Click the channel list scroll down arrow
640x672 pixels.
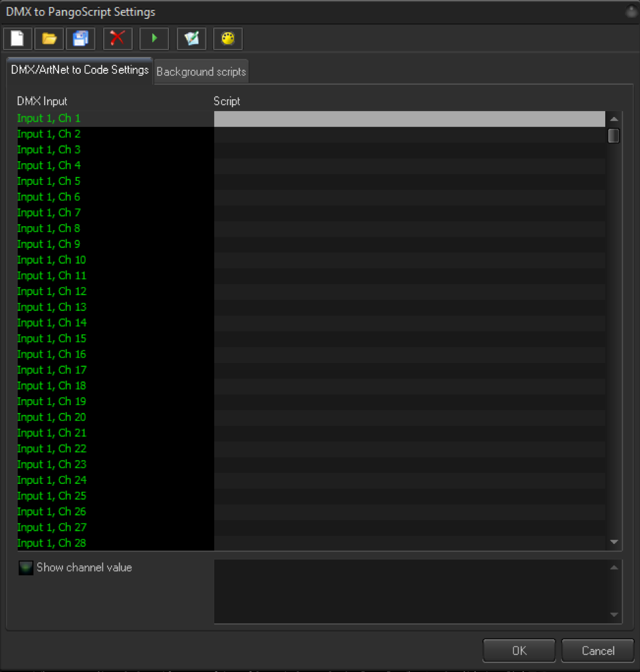tap(614, 542)
